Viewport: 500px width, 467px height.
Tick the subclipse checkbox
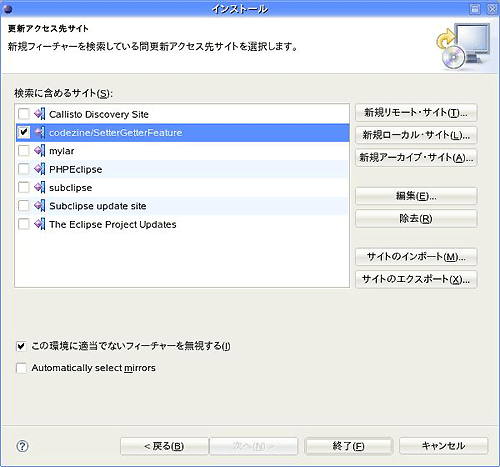tap(24, 187)
